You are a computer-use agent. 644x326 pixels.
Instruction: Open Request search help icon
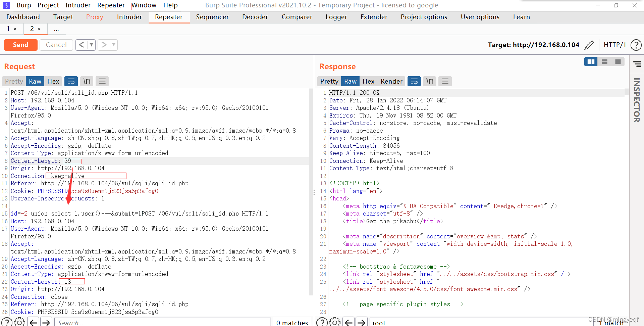tap(7, 322)
